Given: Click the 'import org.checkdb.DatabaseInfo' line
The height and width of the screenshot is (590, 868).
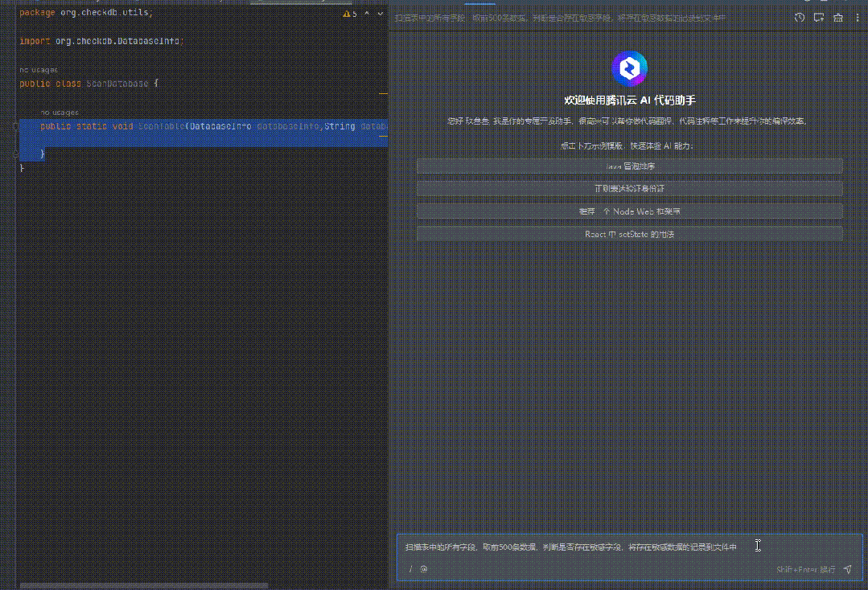Looking at the screenshot, I should click(x=101, y=41).
